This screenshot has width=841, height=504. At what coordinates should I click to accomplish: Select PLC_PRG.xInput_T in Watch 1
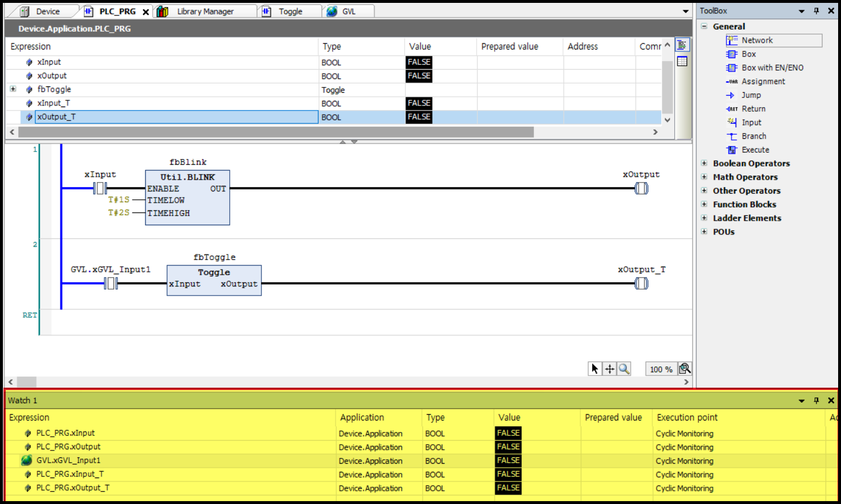[70, 474]
